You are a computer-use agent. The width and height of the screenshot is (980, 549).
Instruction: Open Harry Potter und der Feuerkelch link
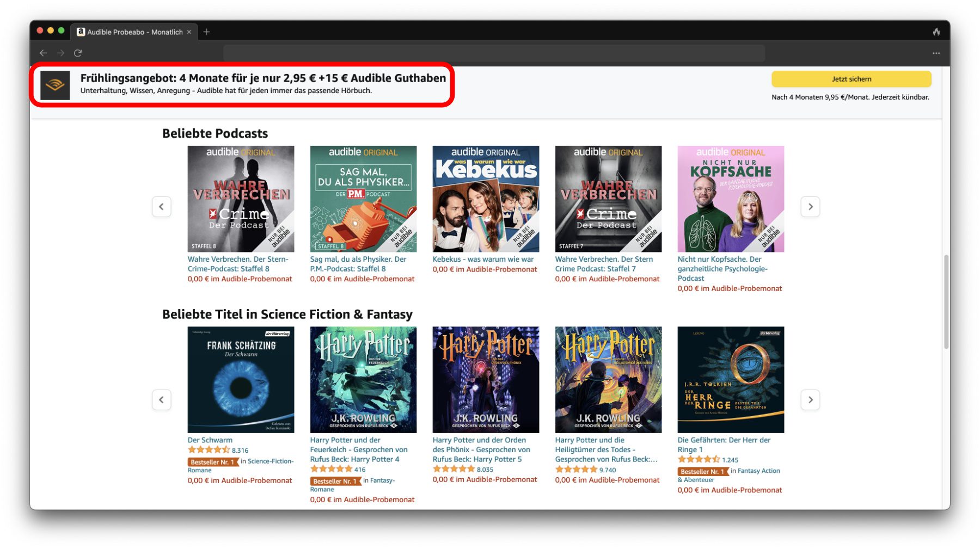(359, 449)
